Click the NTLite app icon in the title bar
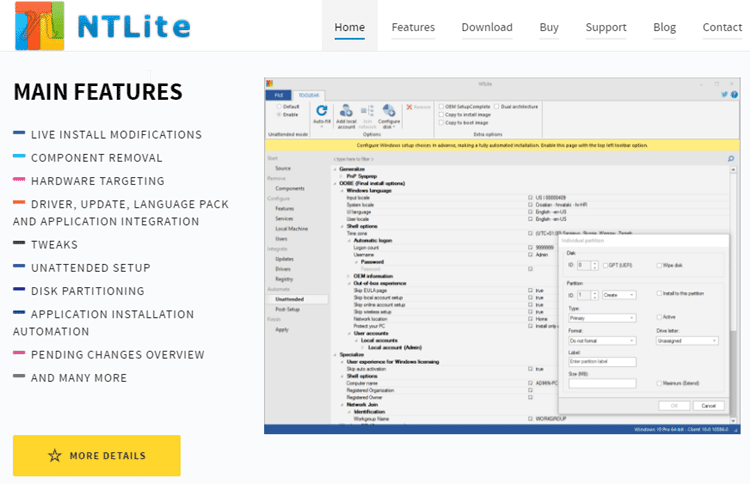 tap(269, 84)
